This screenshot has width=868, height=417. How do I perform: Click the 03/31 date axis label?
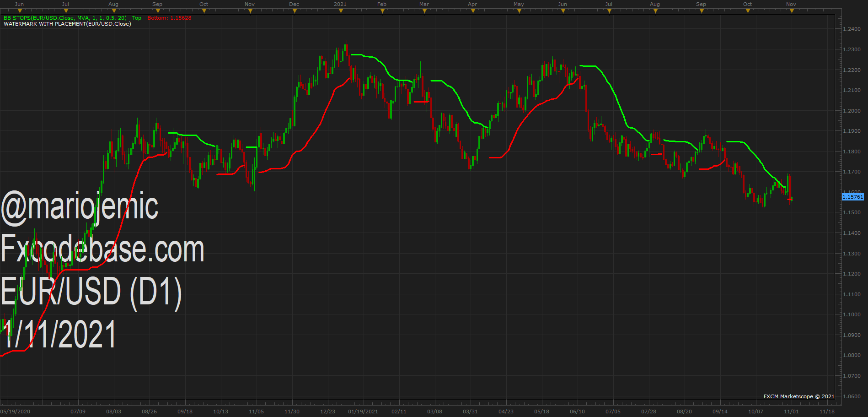(x=470, y=412)
